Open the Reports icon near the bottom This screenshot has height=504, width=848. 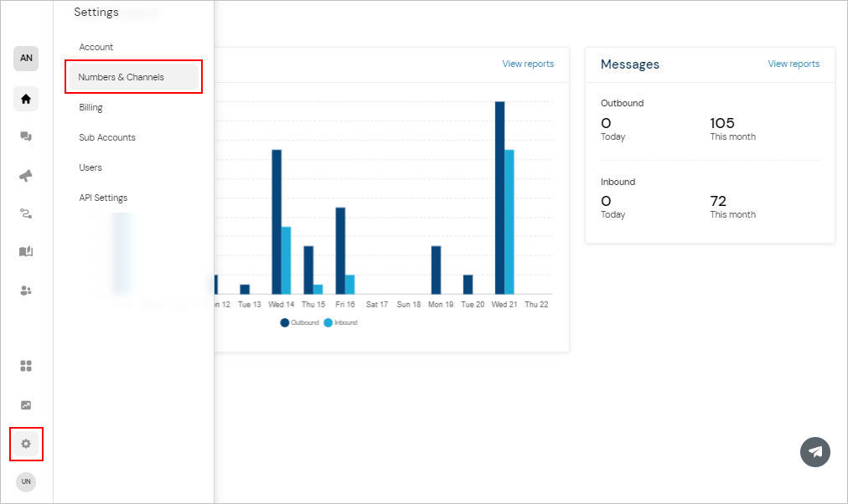[25, 404]
